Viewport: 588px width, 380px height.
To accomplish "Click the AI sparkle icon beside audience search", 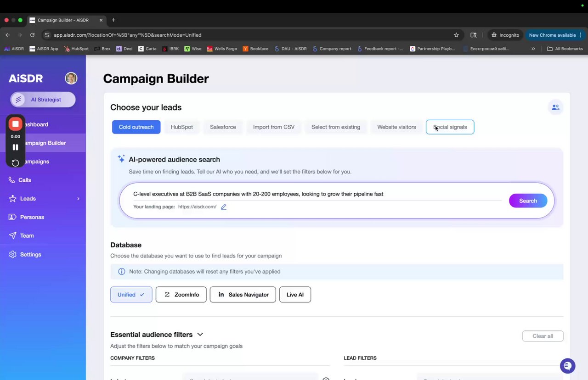I will [121, 159].
